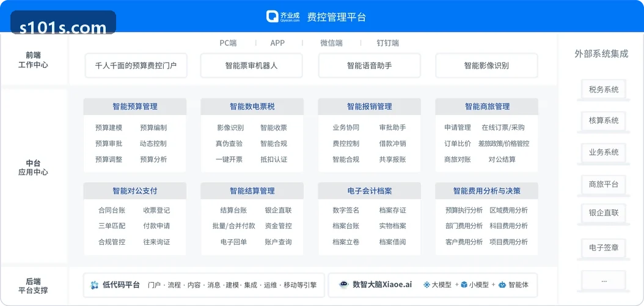
Task: Click the 核算系统 box
Action: [603, 121]
